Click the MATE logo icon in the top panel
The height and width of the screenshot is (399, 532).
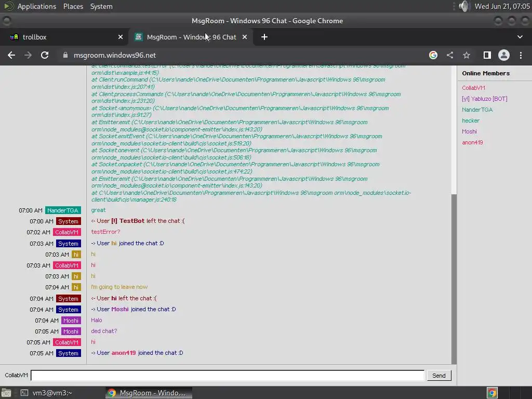coord(8,6)
